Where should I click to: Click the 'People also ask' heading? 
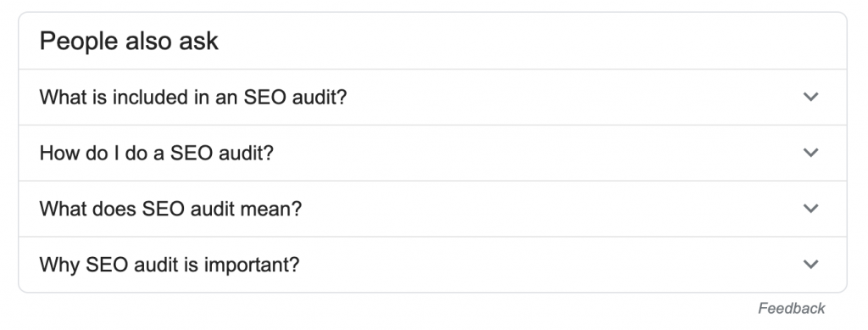pos(129,42)
